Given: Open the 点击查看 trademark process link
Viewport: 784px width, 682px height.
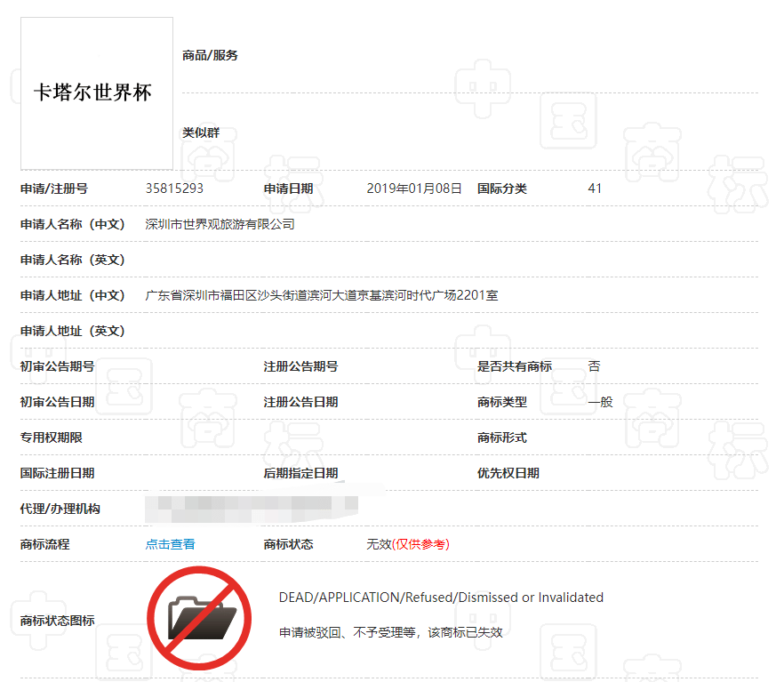Looking at the screenshot, I should [170, 544].
